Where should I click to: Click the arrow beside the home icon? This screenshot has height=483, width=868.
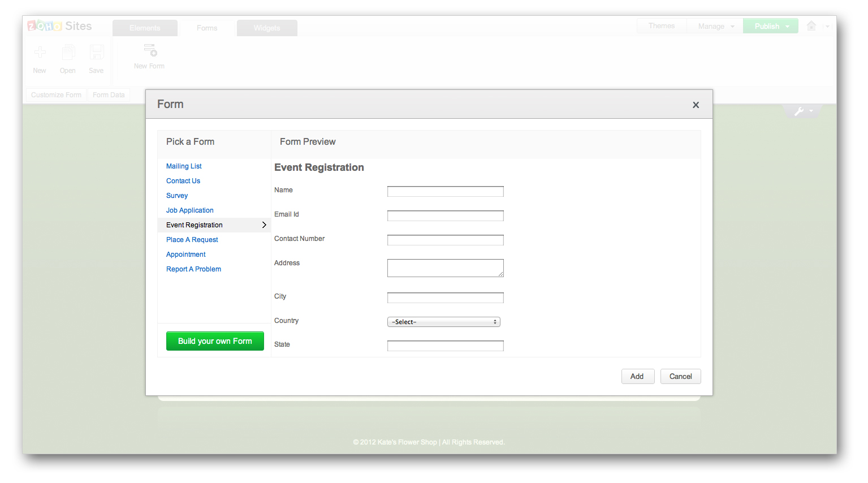pos(827,25)
